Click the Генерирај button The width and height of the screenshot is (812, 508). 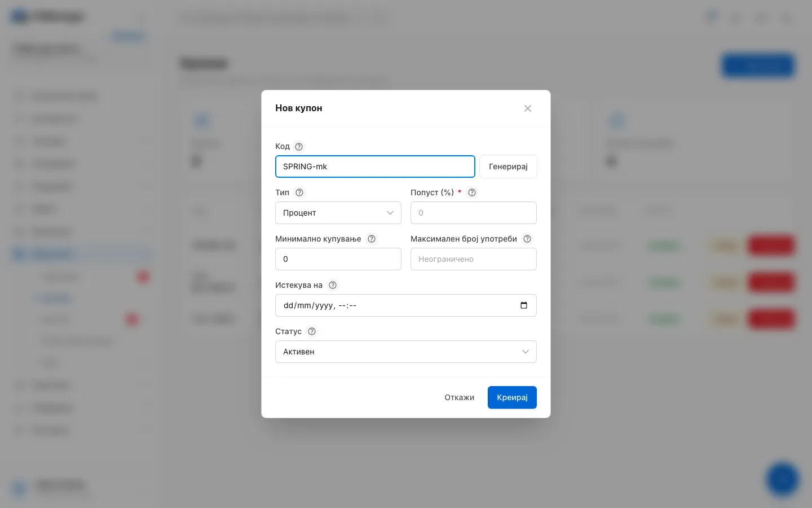(508, 167)
